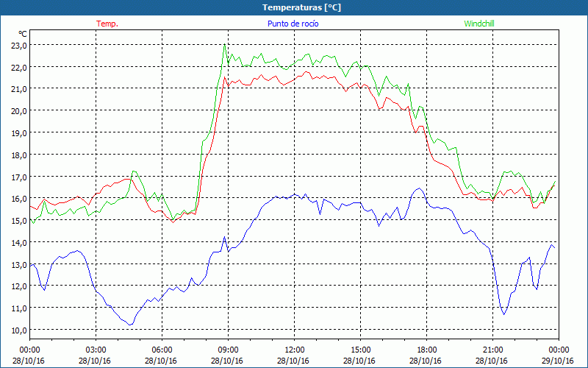Click the 10,0 y-axis value
Screen dimensions: 588x368
(x=18, y=330)
